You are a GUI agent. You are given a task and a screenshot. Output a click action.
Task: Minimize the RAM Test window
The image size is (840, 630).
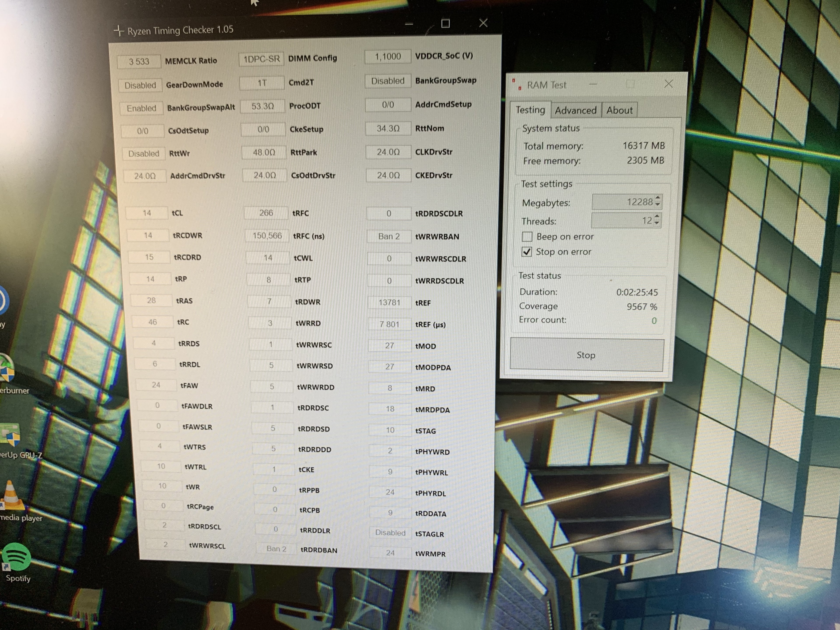point(593,84)
